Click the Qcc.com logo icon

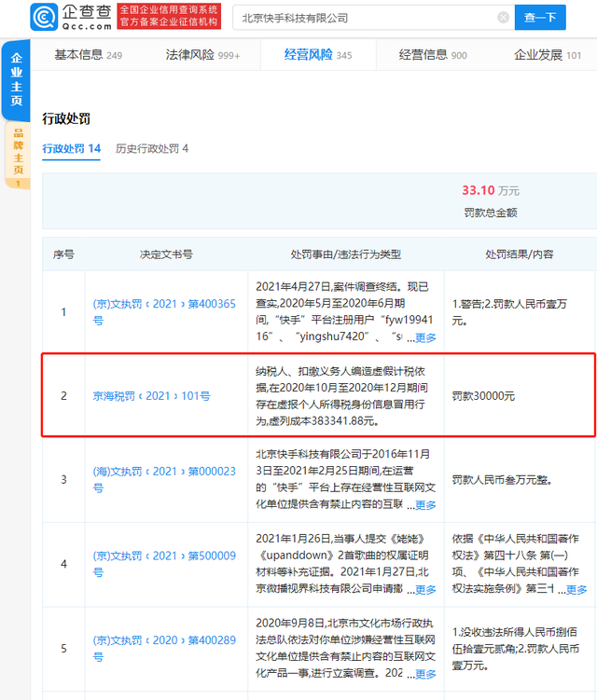pyautogui.click(x=44, y=17)
